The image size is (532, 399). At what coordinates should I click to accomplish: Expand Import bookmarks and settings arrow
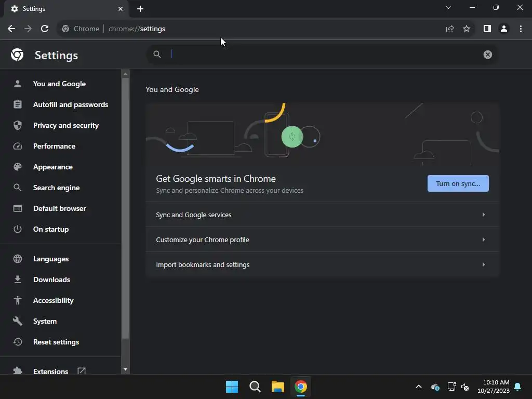tap(484, 264)
